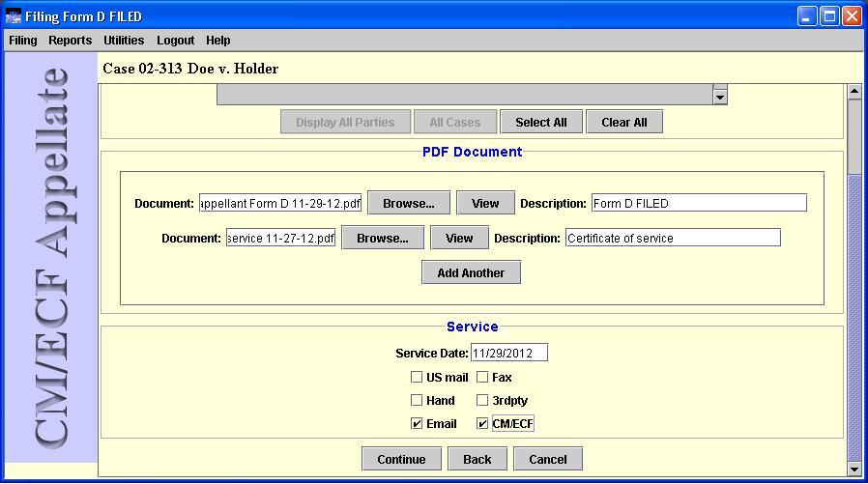Edit the Form D document path field
Screen dimensions: 868x484
(x=280, y=204)
